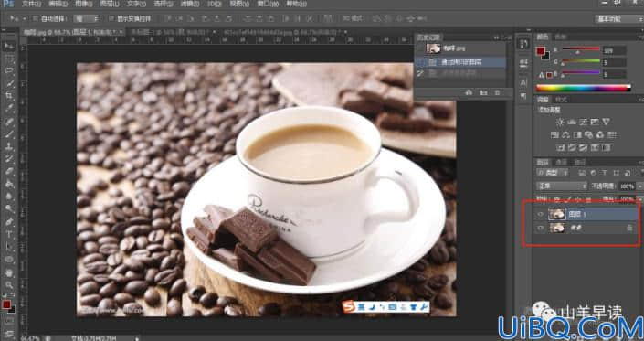Toggle the 自动选择 checkbox

click(36, 18)
